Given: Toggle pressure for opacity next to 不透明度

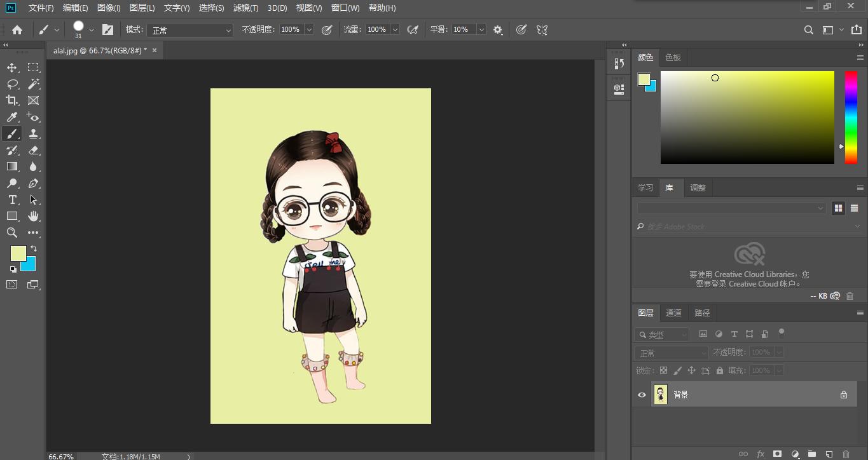Looking at the screenshot, I should point(327,30).
